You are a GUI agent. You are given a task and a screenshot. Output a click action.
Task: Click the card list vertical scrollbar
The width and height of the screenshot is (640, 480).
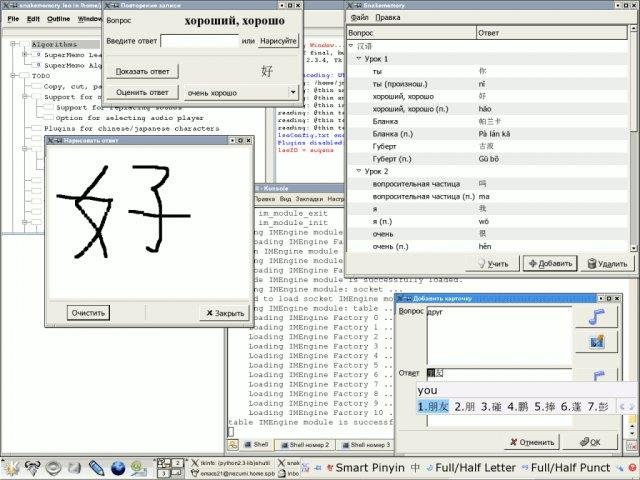[633, 139]
